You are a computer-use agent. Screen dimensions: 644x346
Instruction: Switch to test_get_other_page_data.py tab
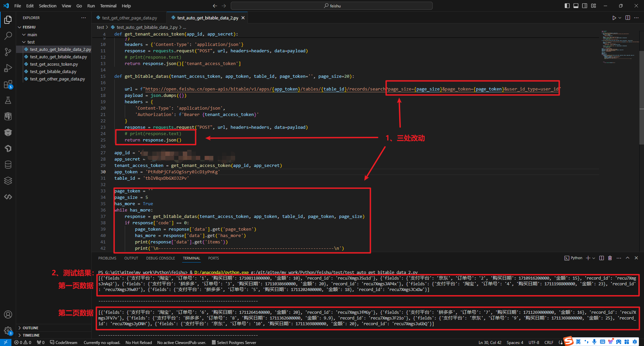tap(129, 18)
